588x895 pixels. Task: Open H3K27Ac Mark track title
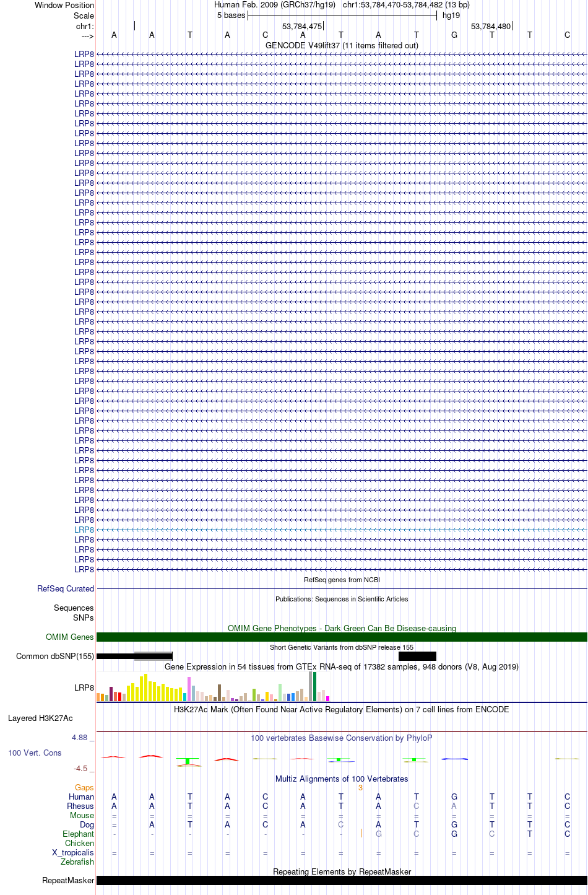(342, 709)
